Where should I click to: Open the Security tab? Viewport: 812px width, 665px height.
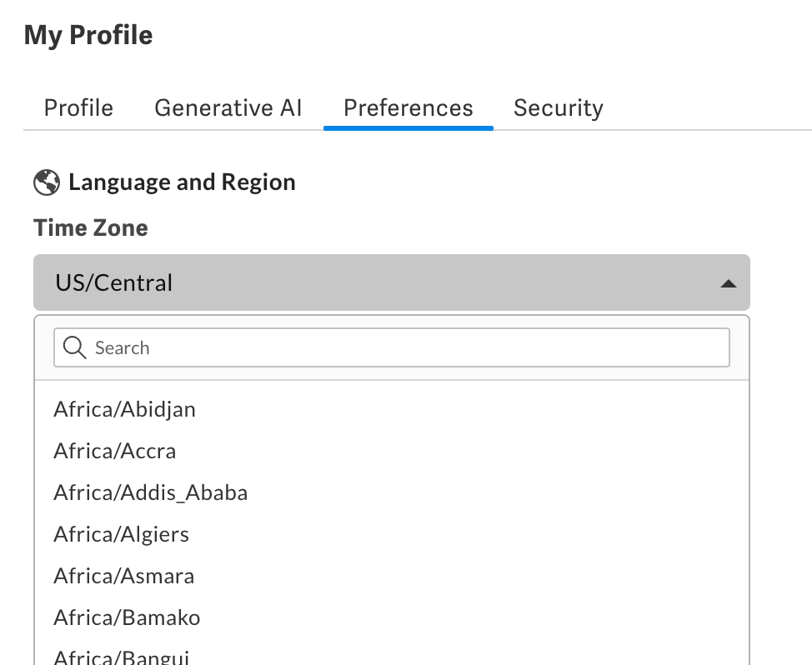point(558,107)
